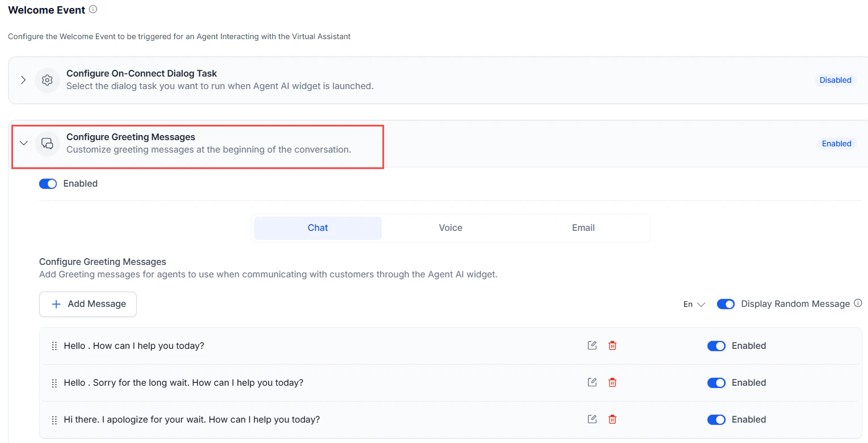Screen dimensions: 868x443
Task: Click the Add Message button
Action: pos(87,304)
